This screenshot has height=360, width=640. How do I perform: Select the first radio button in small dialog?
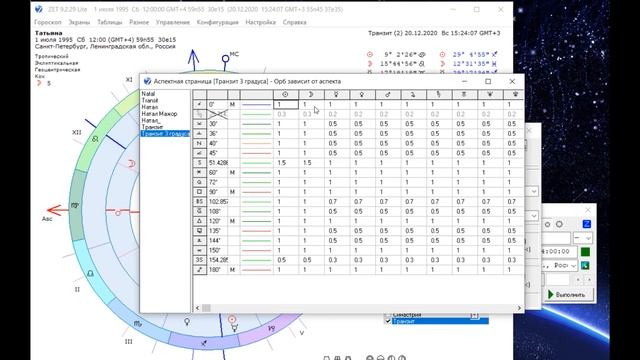click(x=547, y=224)
